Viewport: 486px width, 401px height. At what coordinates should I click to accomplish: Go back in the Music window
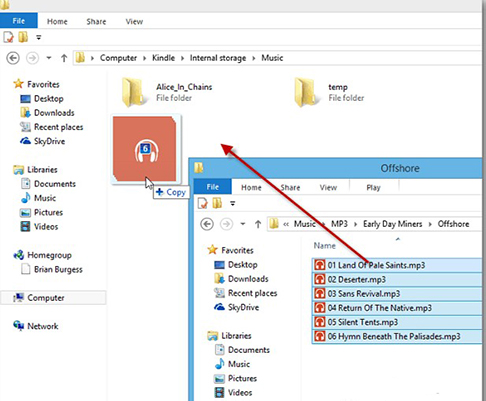(x=13, y=58)
